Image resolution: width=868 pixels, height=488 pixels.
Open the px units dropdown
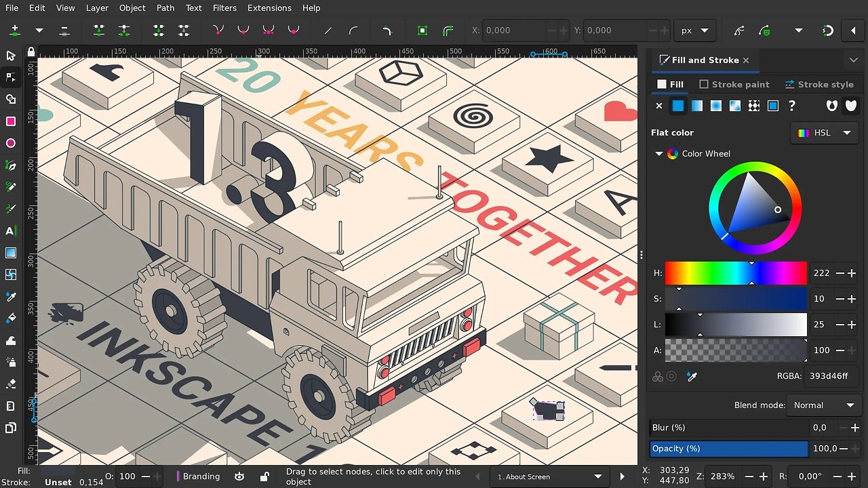coord(695,30)
